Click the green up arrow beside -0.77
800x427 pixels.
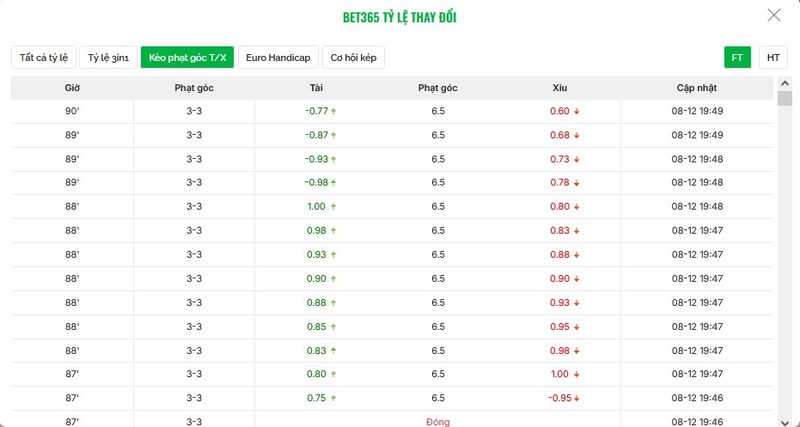334,111
